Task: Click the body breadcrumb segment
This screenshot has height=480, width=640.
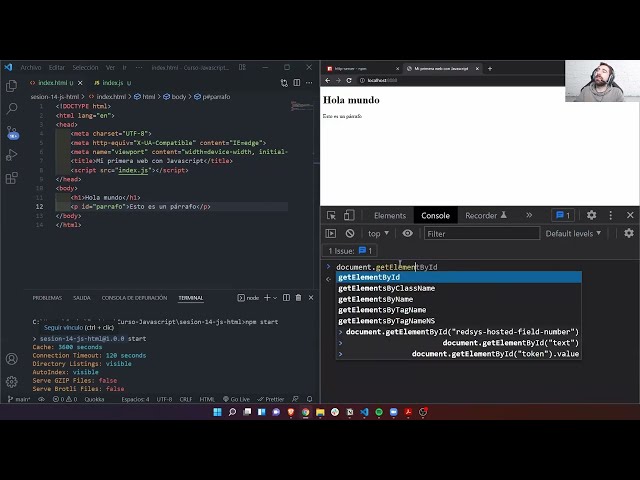Action: tap(175, 97)
